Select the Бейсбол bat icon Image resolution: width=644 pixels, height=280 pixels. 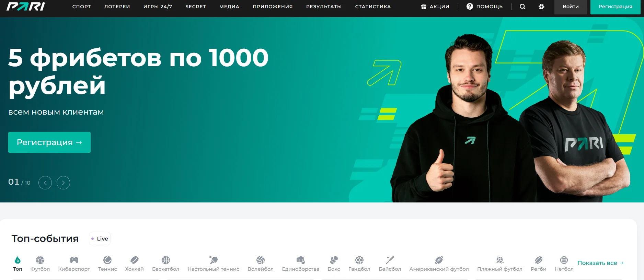point(390,260)
